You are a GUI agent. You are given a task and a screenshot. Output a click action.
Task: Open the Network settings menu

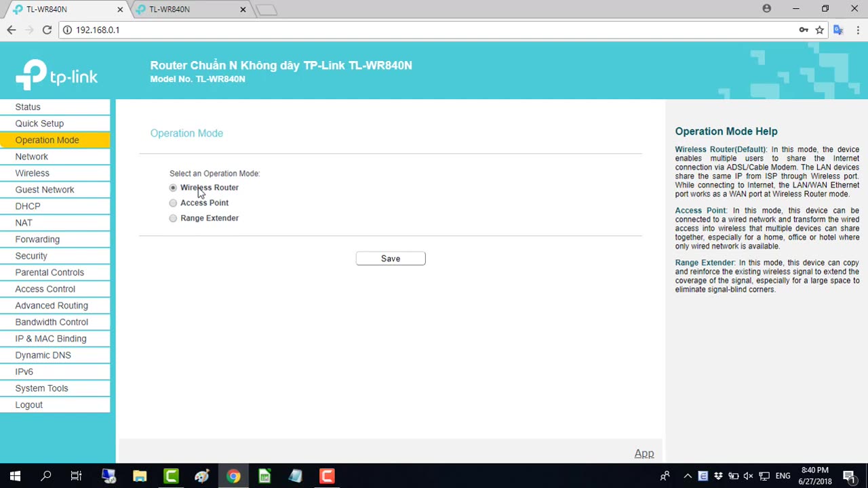coord(55,157)
